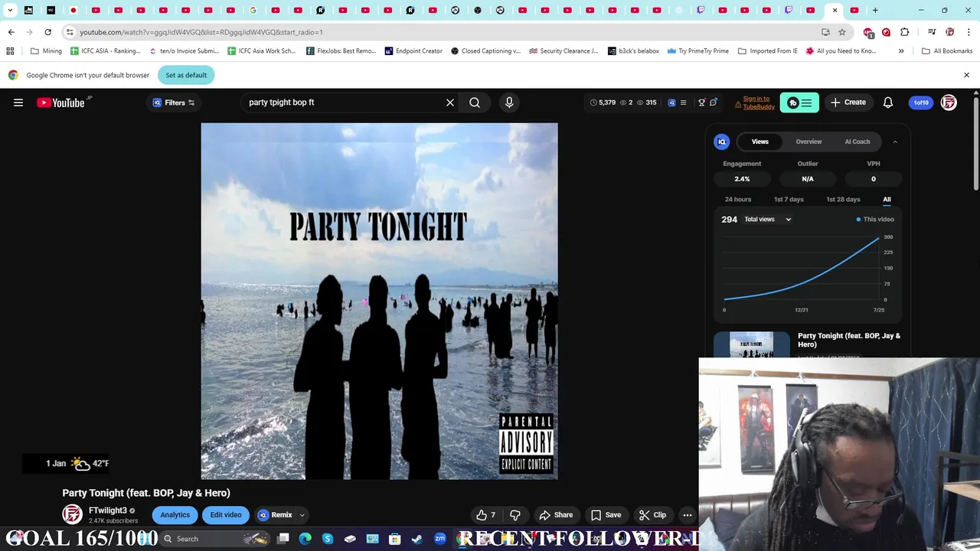
Task: Toggle This video chart legend
Action: click(875, 220)
